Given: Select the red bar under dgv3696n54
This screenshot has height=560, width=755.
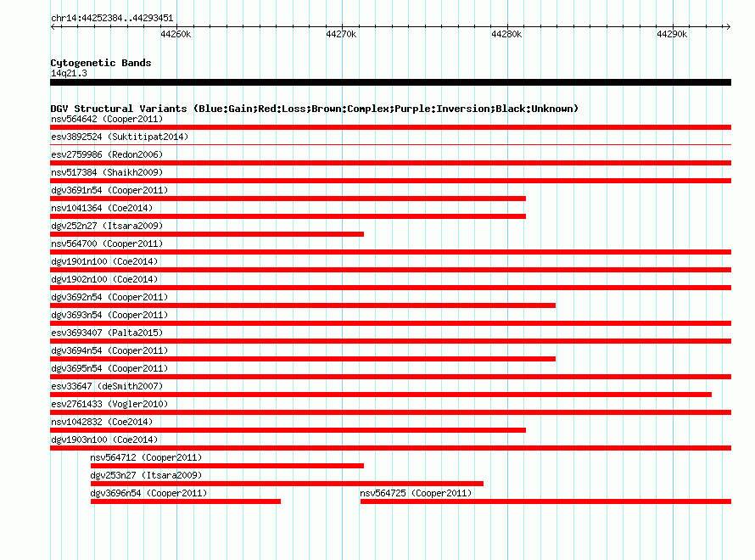Looking at the screenshot, I should pyautogui.click(x=186, y=501).
